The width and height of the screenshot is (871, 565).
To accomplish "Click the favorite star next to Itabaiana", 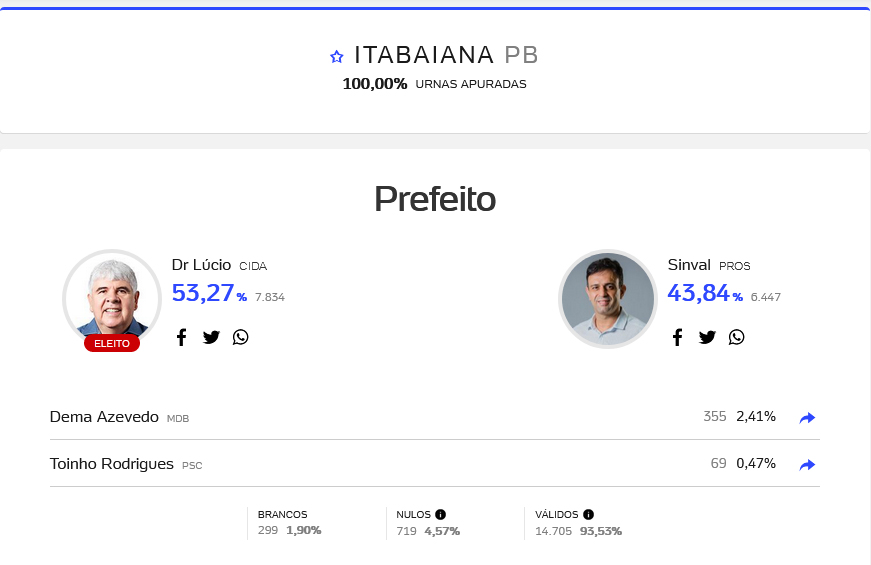I will coord(336,57).
